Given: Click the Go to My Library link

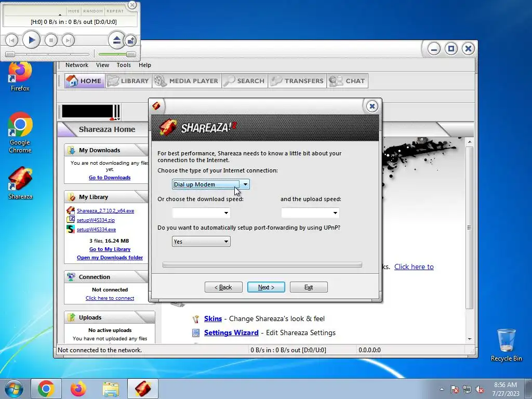Looking at the screenshot, I should tap(110, 249).
